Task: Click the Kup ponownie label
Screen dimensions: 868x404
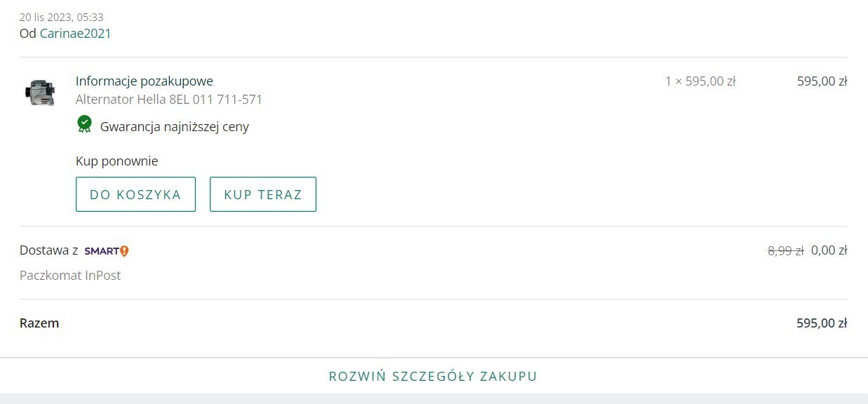Action: (116, 161)
